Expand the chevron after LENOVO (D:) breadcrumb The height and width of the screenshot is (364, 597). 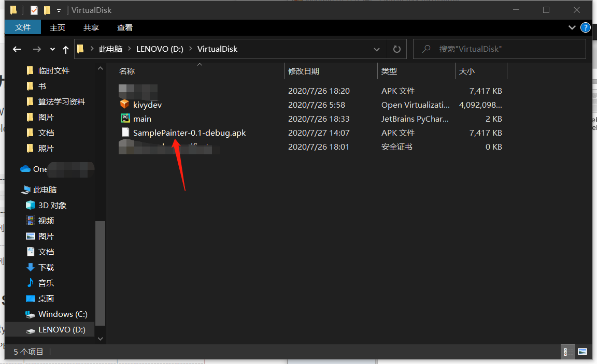(190, 49)
